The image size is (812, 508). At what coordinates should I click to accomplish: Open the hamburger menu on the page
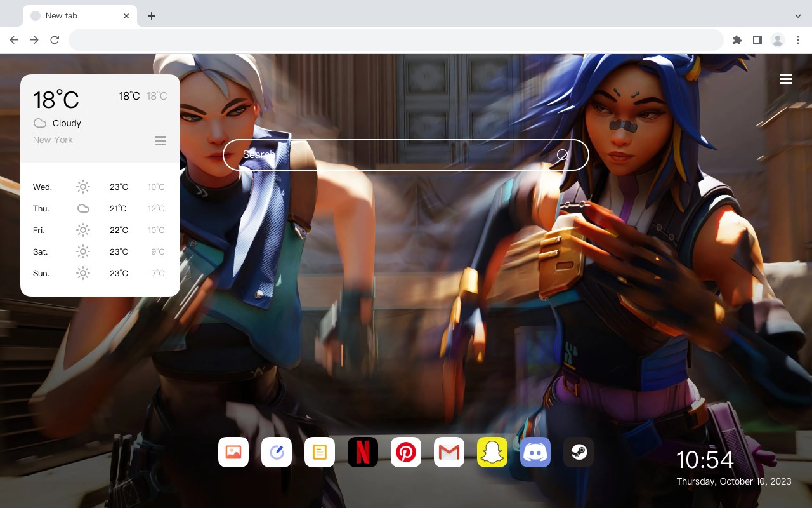[786, 79]
